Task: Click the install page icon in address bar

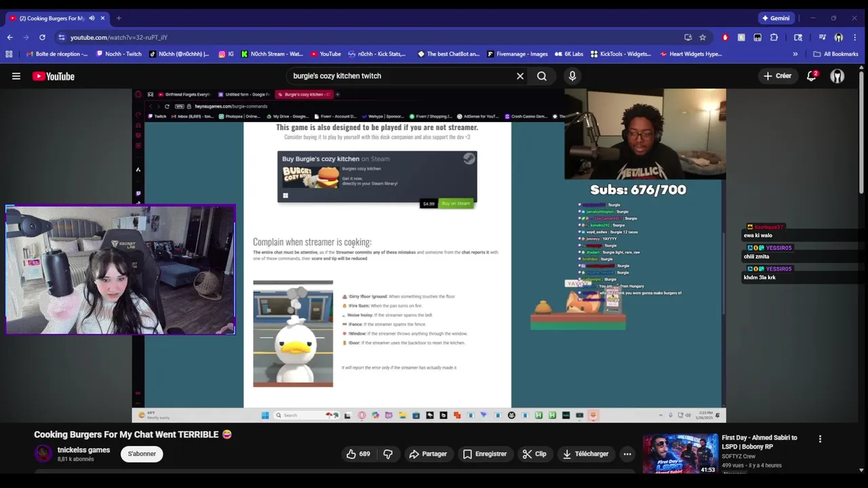Action: (x=688, y=37)
